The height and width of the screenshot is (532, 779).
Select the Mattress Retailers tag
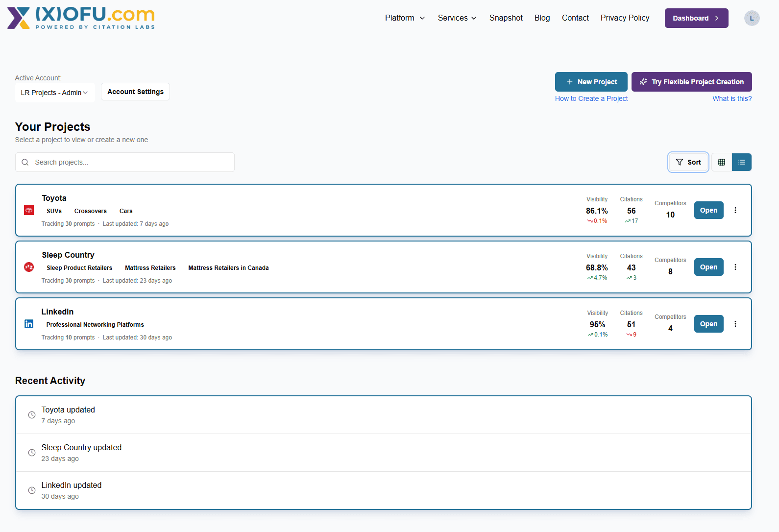(150, 268)
